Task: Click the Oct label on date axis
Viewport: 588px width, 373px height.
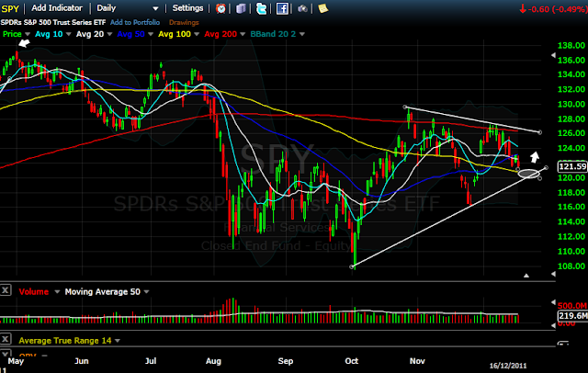Action: (351, 361)
